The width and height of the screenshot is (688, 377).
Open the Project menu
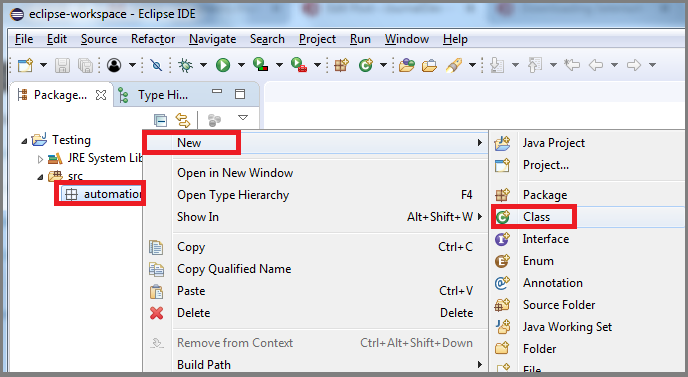click(x=317, y=39)
